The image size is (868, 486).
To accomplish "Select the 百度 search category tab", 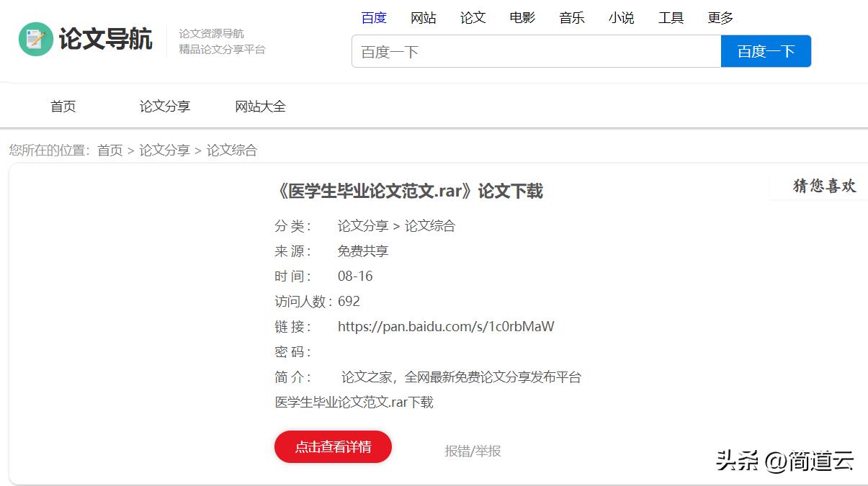I will click(374, 17).
